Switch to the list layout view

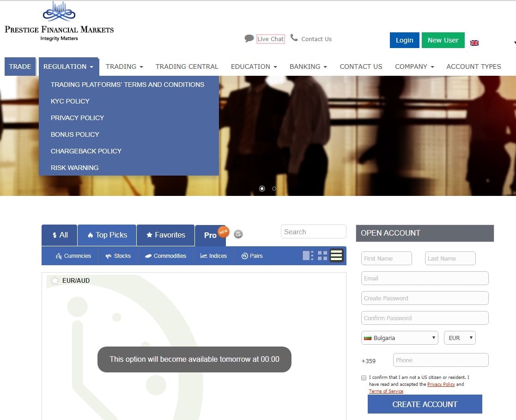(336, 256)
